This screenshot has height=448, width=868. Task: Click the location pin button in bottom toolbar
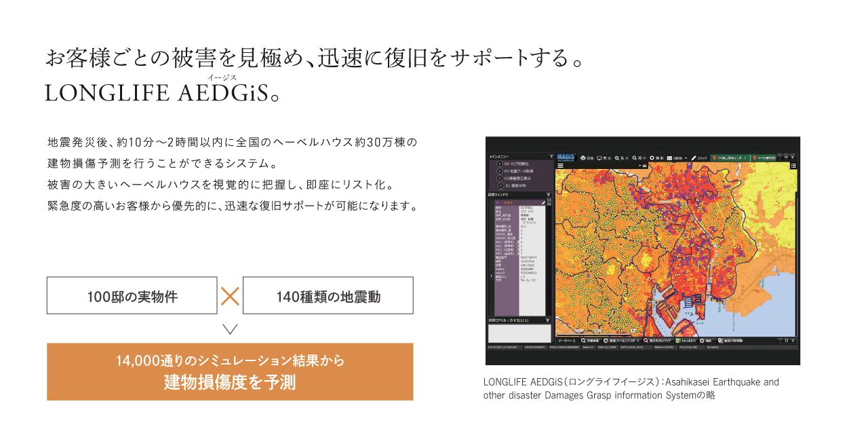pyautogui.click(x=729, y=340)
